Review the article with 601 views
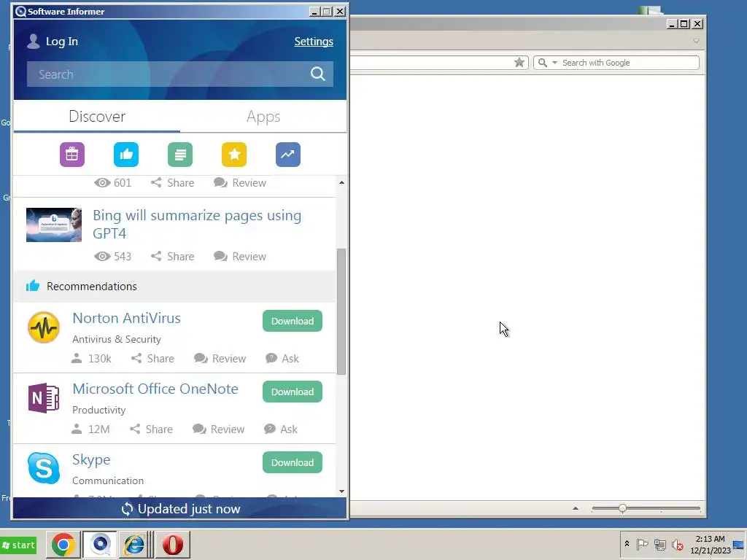The height and width of the screenshot is (560, 747). point(239,183)
